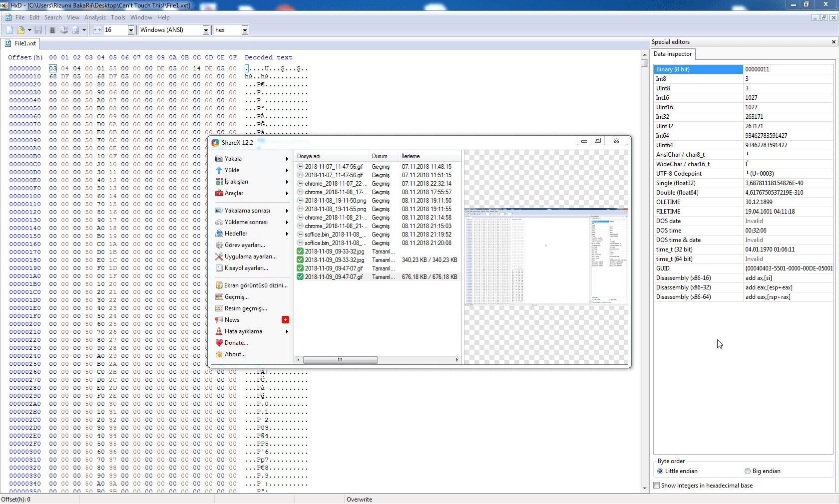Viewport: 839px width, 504px height.
Task: Click the İş akışları grid icon
Action: [219, 182]
